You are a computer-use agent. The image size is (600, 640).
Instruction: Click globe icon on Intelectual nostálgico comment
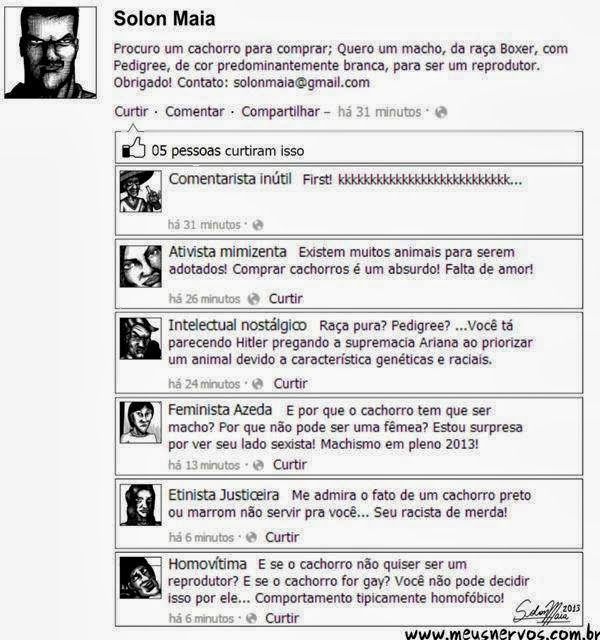tap(258, 384)
